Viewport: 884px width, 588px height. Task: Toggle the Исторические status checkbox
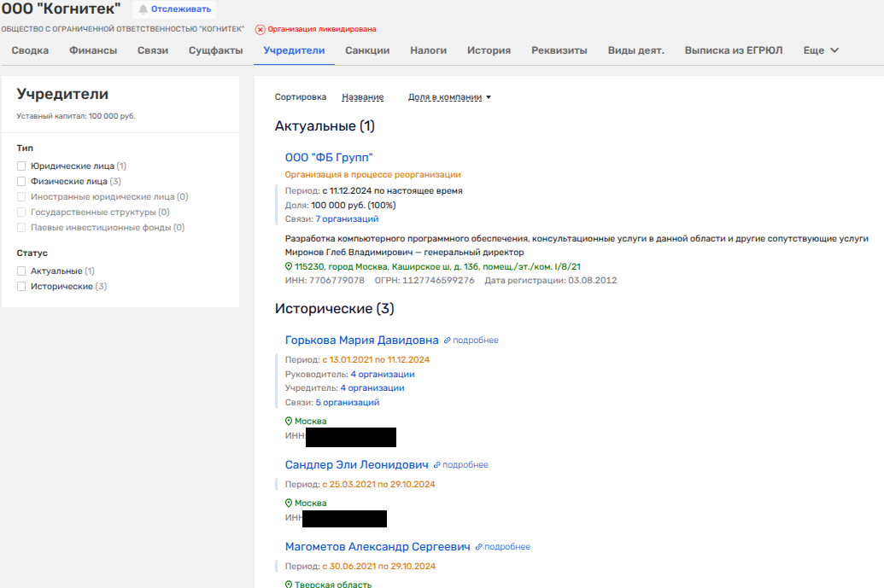(21, 287)
